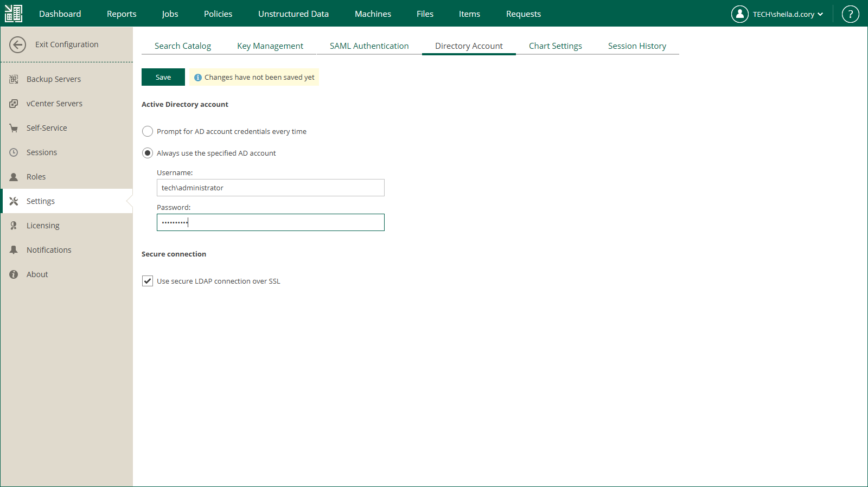Screen dimensions: 868x487
Task: Open the Unstructured Data menu
Action: point(293,14)
